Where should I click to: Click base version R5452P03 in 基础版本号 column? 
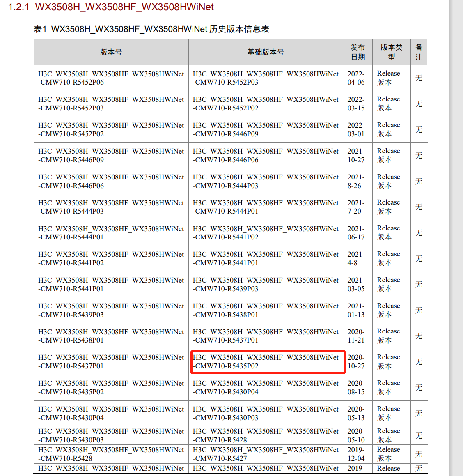coord(266,78)
